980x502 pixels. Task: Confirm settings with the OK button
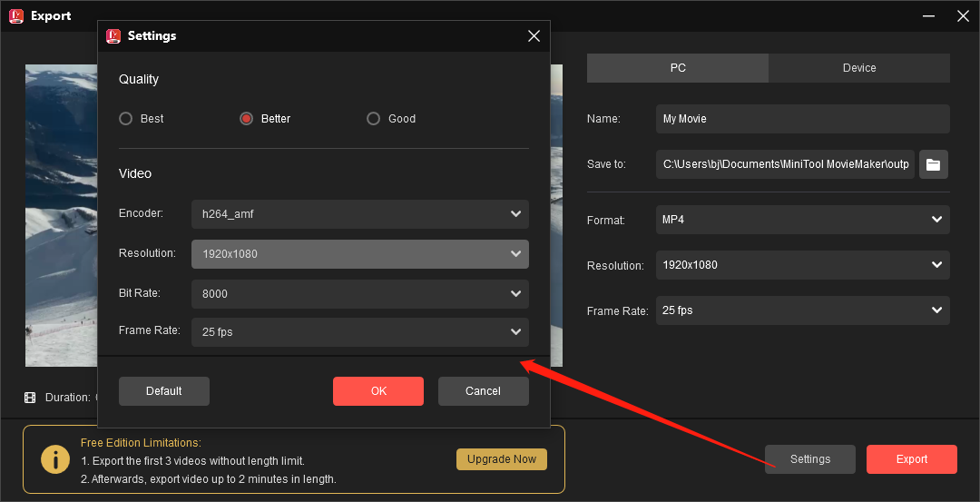[378, 390]
